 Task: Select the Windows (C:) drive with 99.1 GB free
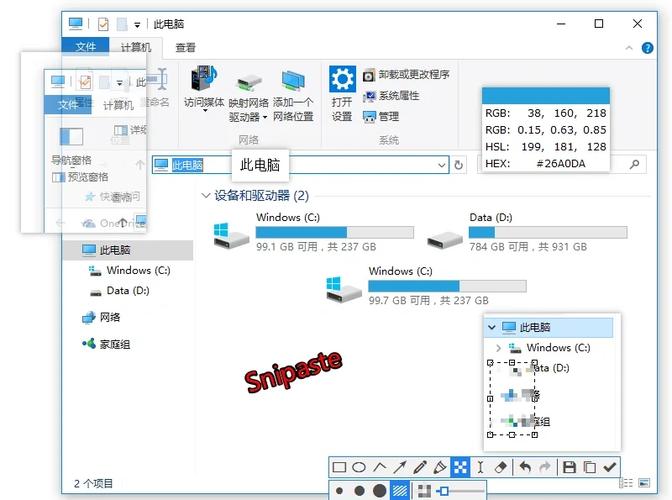click(314, 234)
